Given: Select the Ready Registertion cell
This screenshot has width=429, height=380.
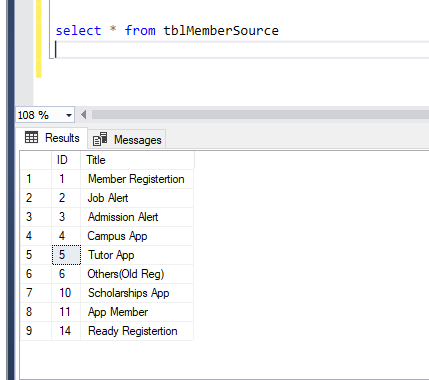Looking at the screenshot, I should click(137, 331).
